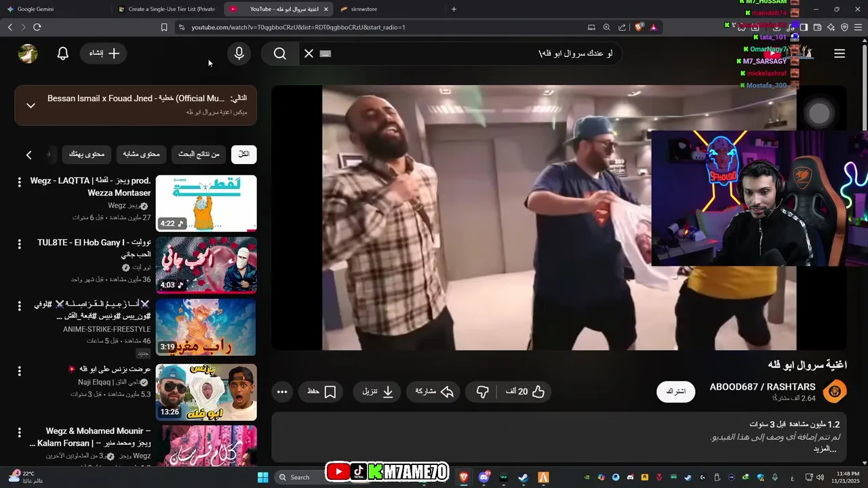Options menu for ANIME-STRIKE-FREESTYLE video
Image resolution: width=868 pixels, height=488 pixels.
coord(20,306)
